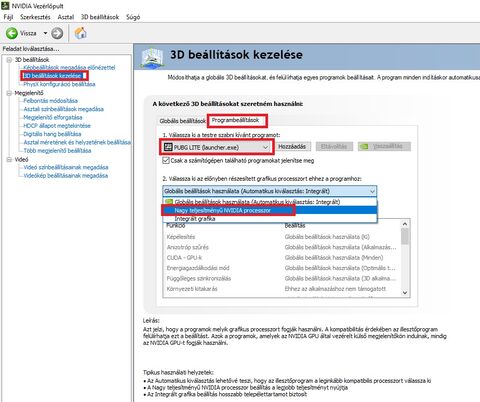Click the 3D settings header icon
The height and width of the screenshot is (402, 480).
click(x=152, y=58)
